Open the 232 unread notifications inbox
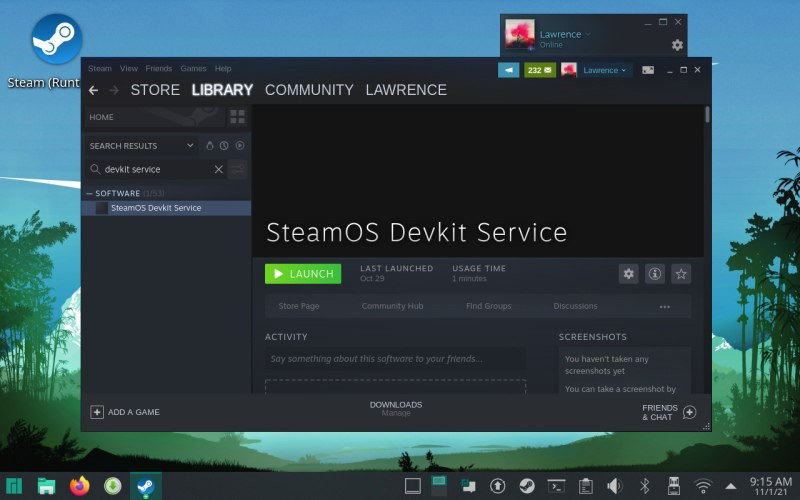The width and height of the screenshot is (800, 500). (x=539, y=70)
